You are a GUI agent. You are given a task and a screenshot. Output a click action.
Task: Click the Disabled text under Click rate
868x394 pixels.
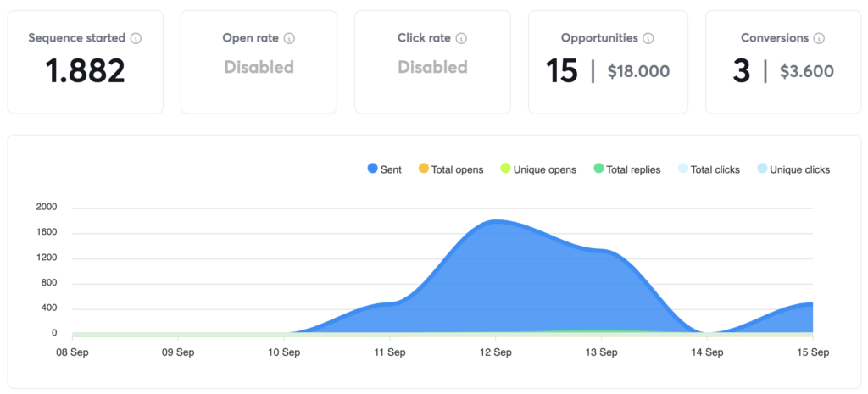point(432,67)
